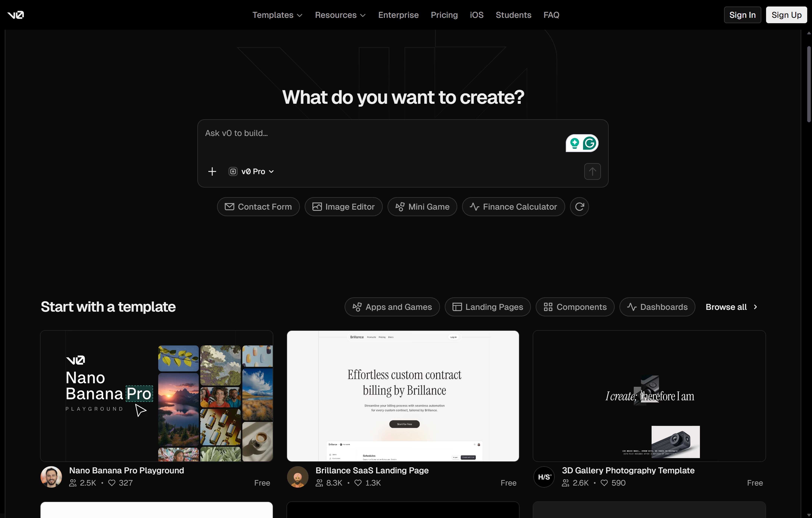Click the Grammarly G icon in prompt box
This screenshot has height=518, width=812.
[x=589, y=143]
